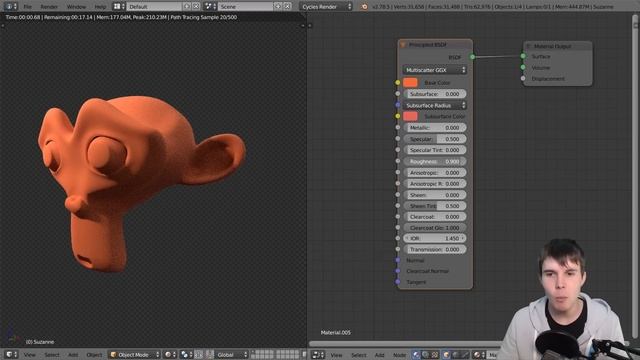The image size is (640, 360).
Task: Click the Metallic slider
Action: click(x=435, y=128)
